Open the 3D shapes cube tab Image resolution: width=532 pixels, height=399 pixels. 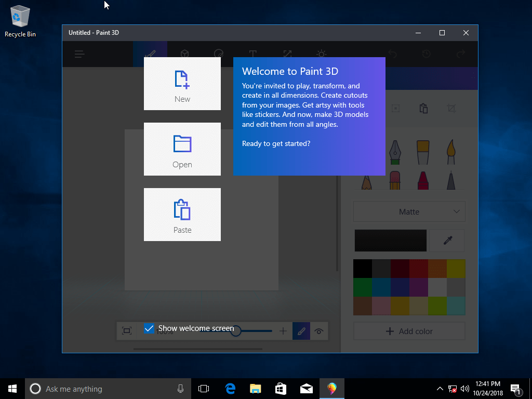click(x=184, y=54)
